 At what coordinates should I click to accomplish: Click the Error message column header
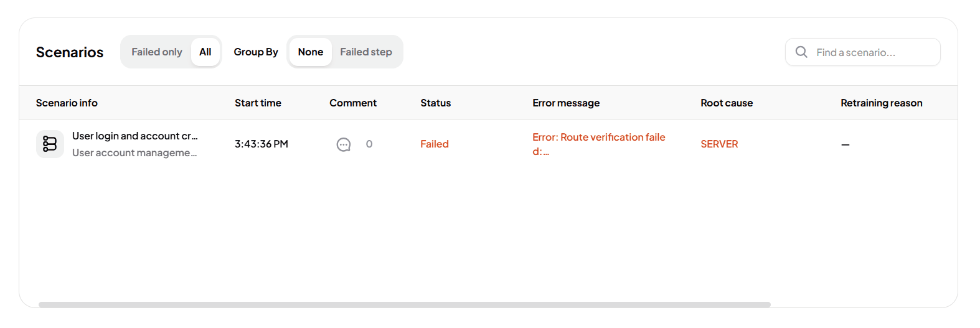pyautogui.click(x=566, y=103)
